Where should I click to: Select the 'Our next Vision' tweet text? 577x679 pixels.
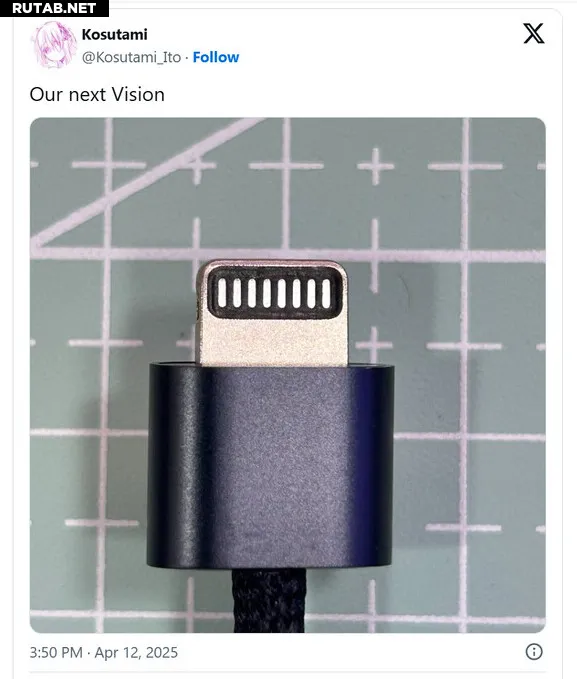click(x=97, y=94)
